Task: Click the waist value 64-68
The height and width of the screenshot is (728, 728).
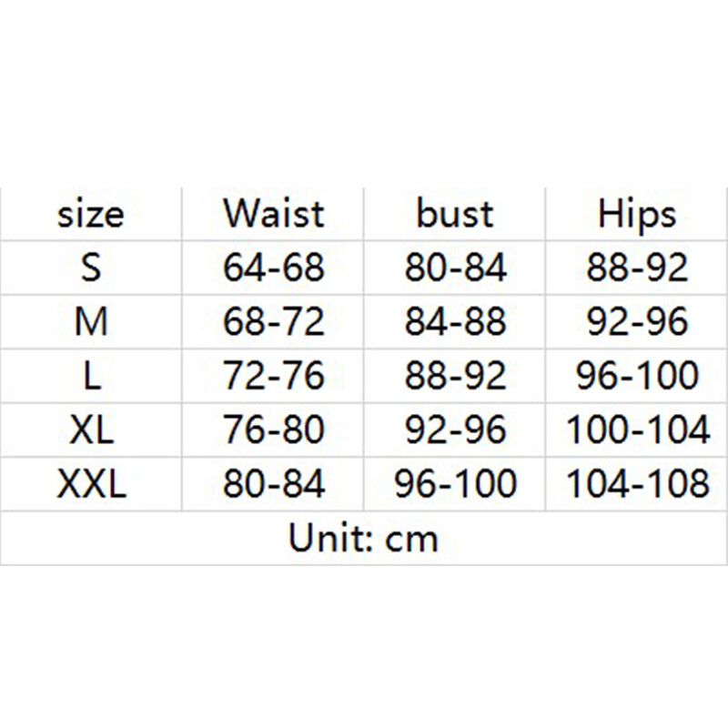Action: tap(272, 268)
